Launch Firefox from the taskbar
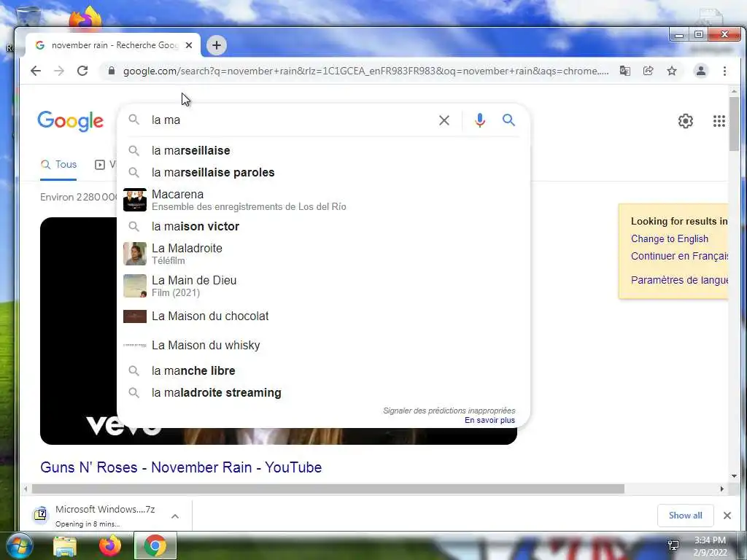Screen dimensions: 747x560 110,546
